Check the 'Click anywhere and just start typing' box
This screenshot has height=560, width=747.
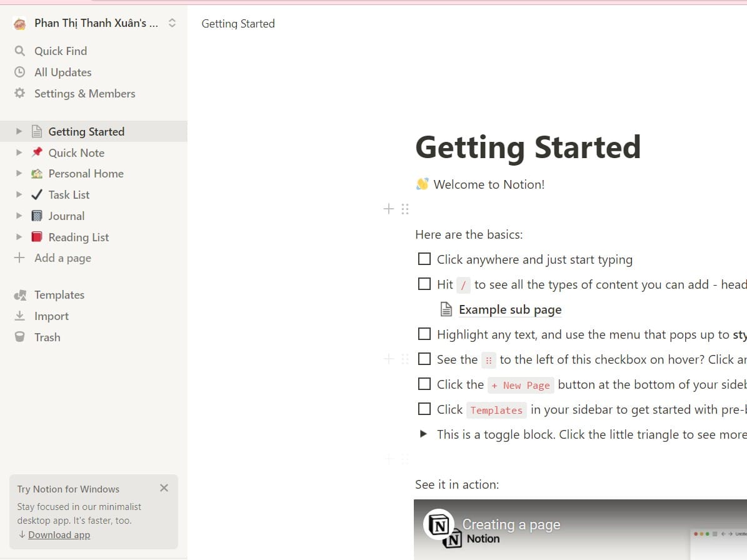point(424,259)
